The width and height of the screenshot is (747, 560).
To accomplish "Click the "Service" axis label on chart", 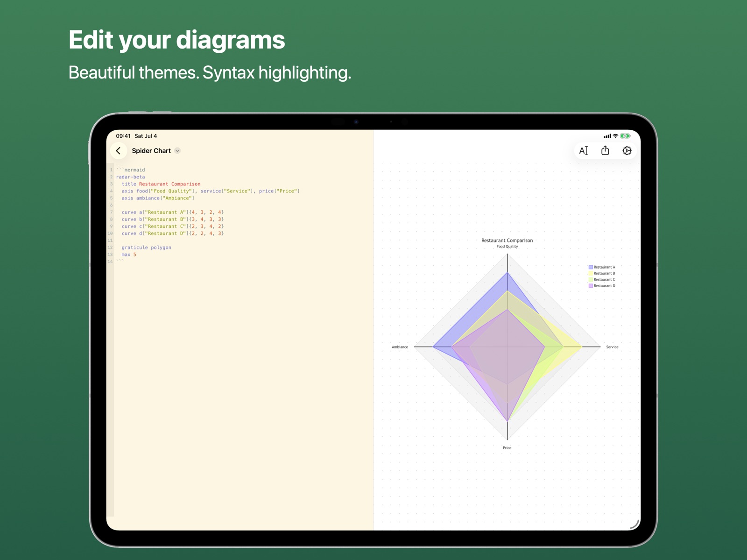I will pyautogui.click(x=612, y=347).
